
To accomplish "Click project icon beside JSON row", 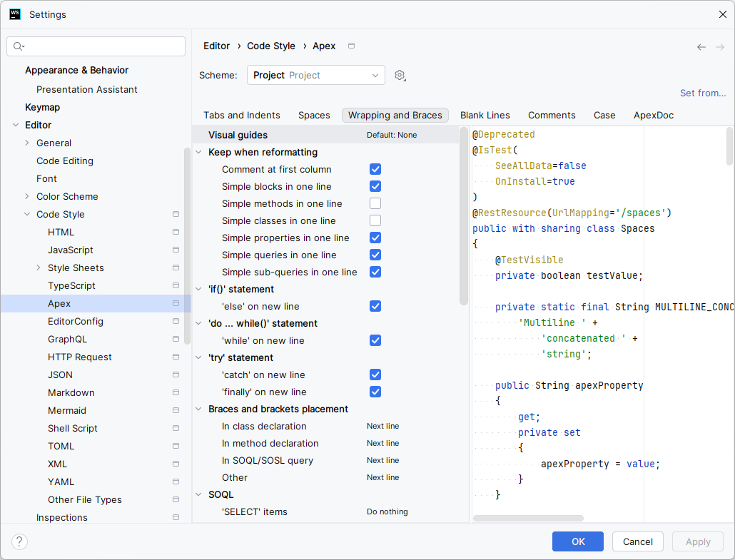I will coord(176,375).
